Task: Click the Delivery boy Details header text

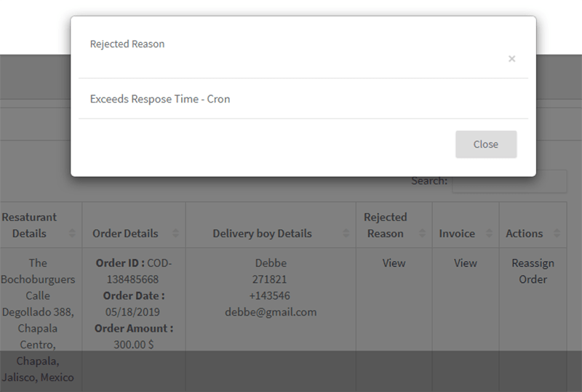Action: coord(262,233)
